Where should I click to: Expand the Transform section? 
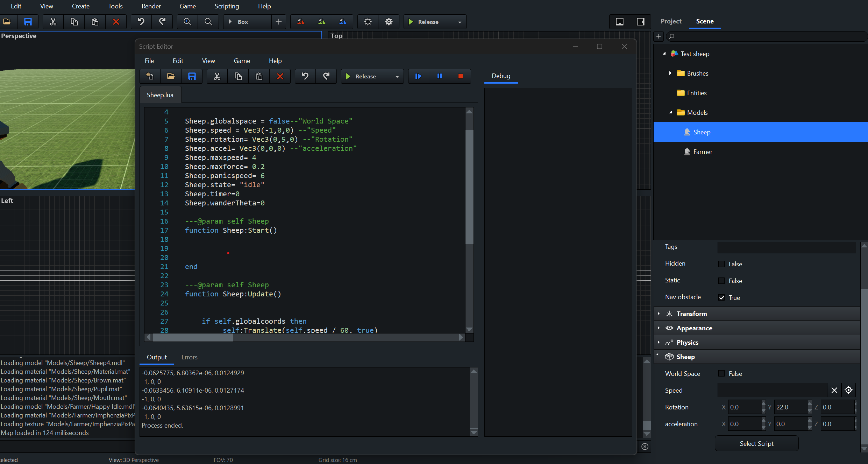659,314
